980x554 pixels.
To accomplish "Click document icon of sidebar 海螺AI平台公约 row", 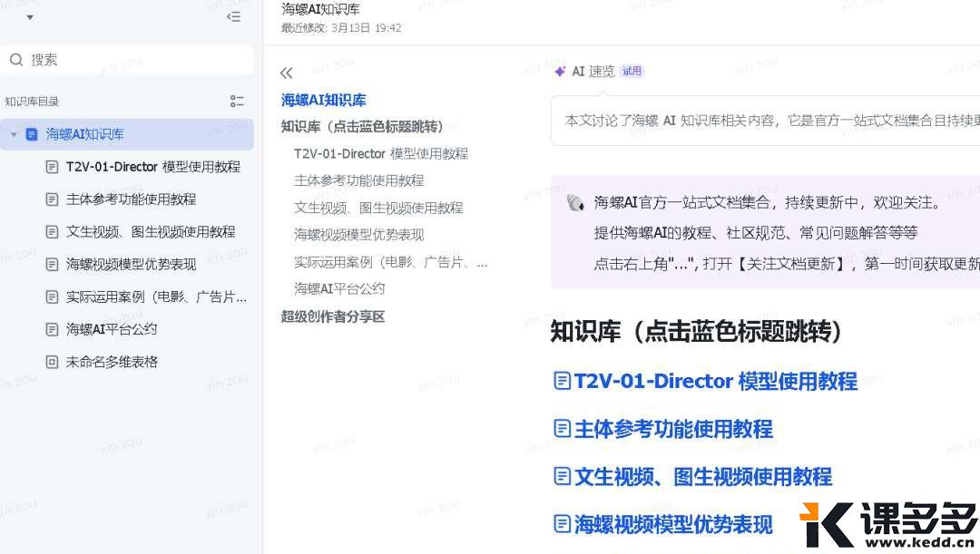I will pyautogui.click(x=53, y=329).
